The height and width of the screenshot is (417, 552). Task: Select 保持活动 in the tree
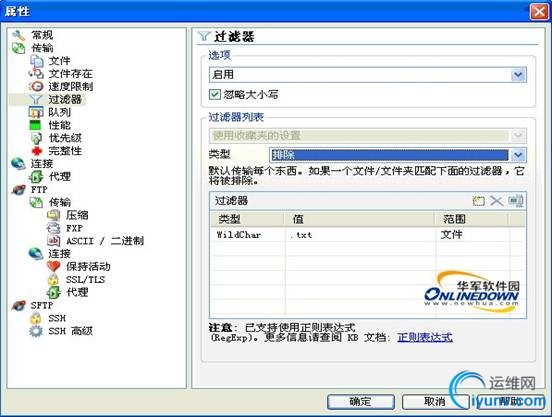click(x=88, y=267)
